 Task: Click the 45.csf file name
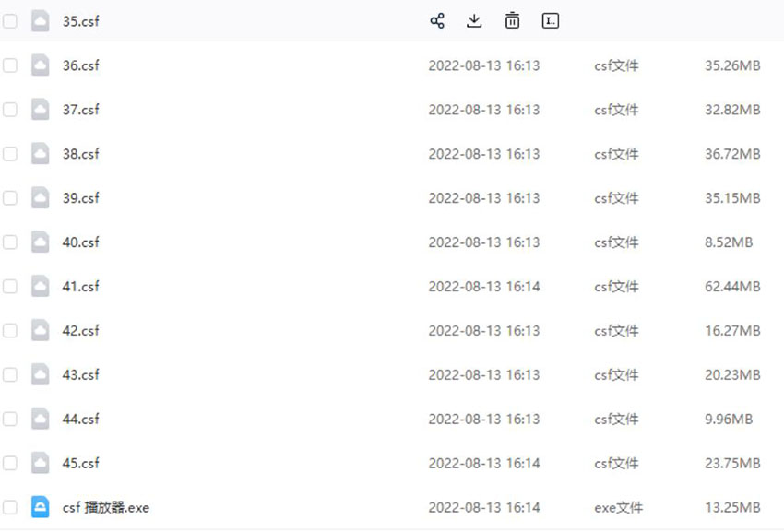pos(80,463)
